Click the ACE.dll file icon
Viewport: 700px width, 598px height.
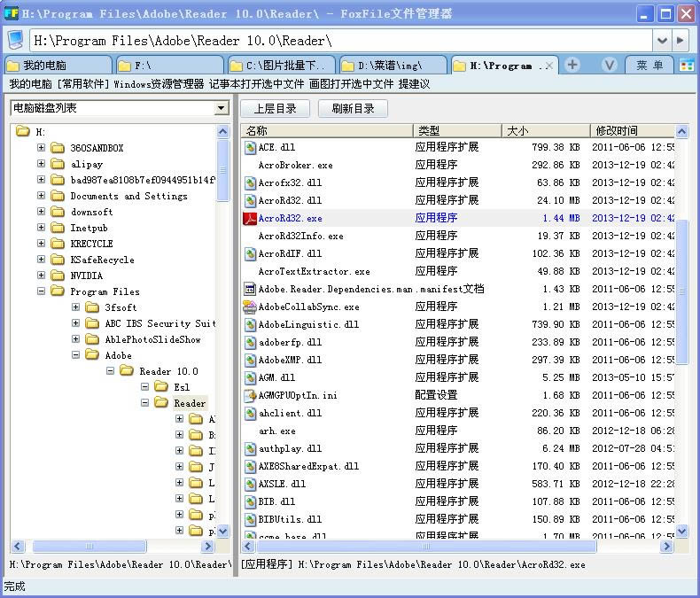250,147
